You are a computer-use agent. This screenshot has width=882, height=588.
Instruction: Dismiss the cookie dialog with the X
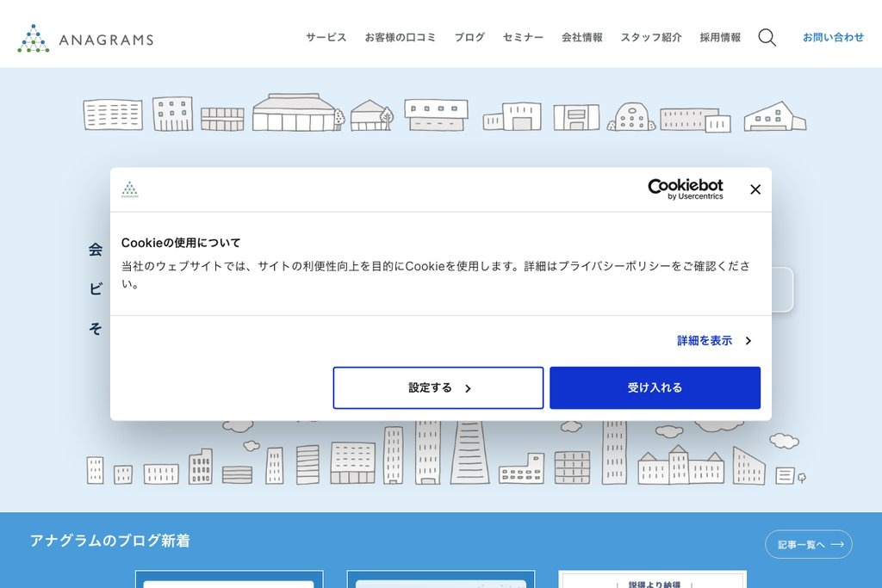[x=755, y=189]
